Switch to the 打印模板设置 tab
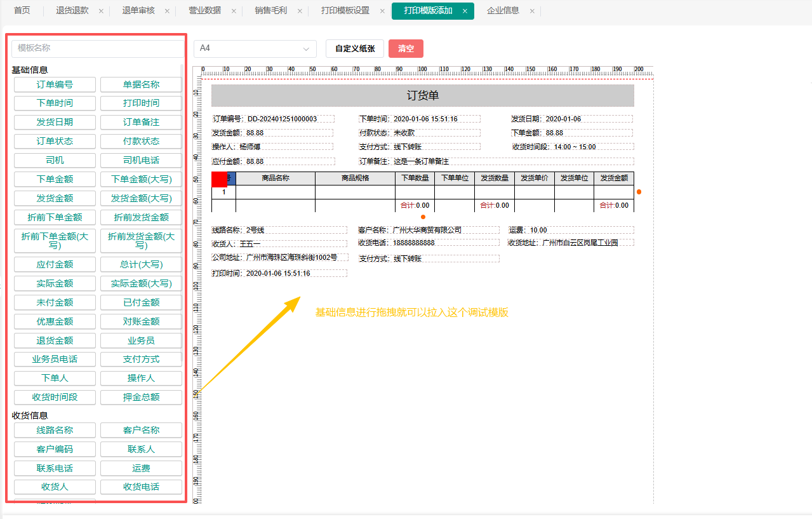Screen dimensions: 812x519 pos(345,11)
